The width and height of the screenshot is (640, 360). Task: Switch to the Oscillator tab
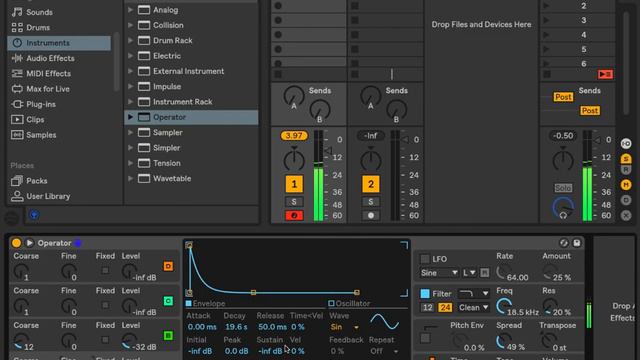pyautogui.click(x=349, y=303)
